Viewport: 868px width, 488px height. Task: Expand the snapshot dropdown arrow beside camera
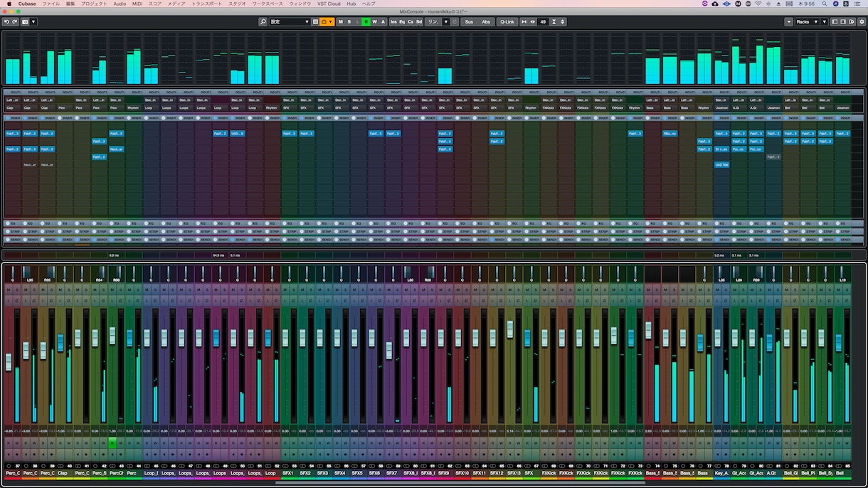(x=33, y=22)
